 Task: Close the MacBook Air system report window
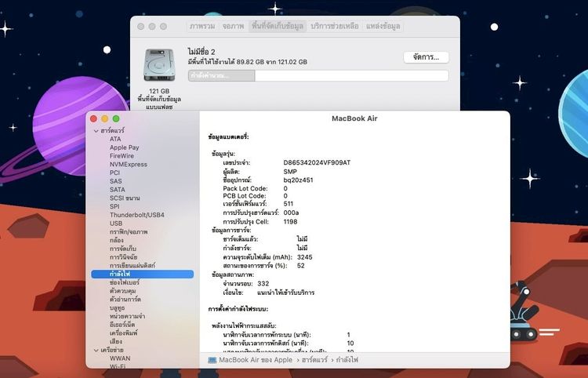pos(93,119)
